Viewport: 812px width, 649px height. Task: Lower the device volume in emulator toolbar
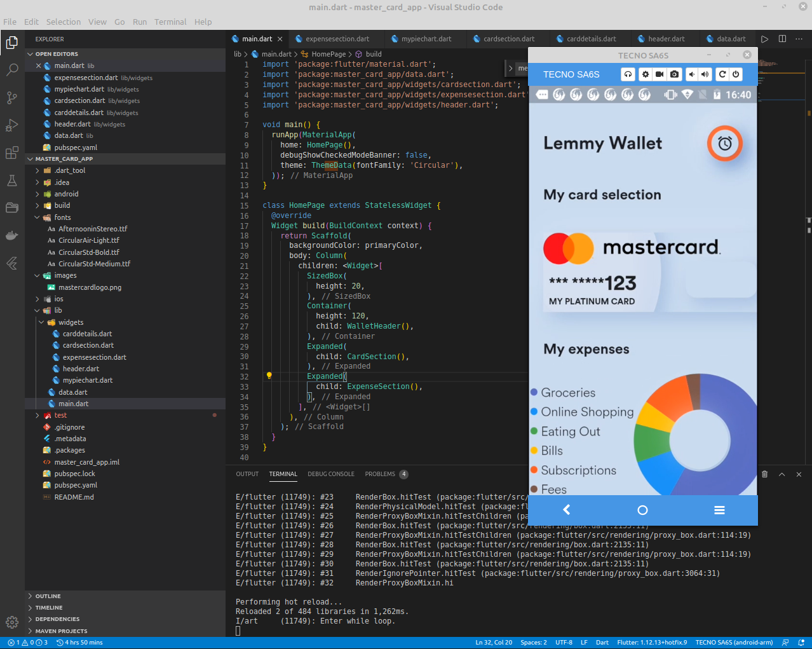point(692,74)
